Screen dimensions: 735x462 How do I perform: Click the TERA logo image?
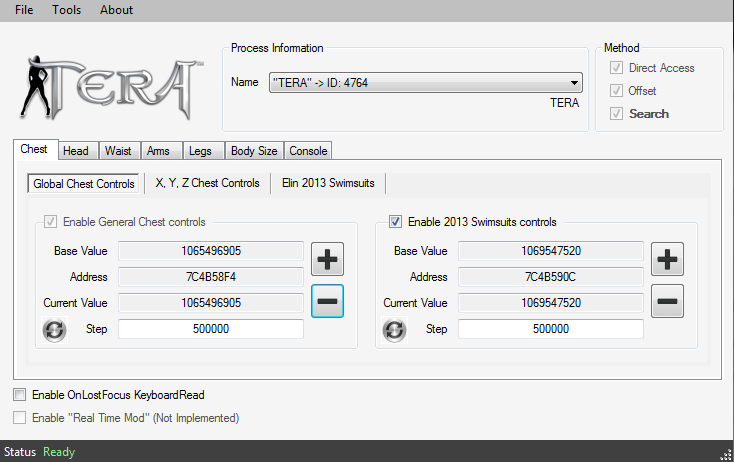[112, 87]
